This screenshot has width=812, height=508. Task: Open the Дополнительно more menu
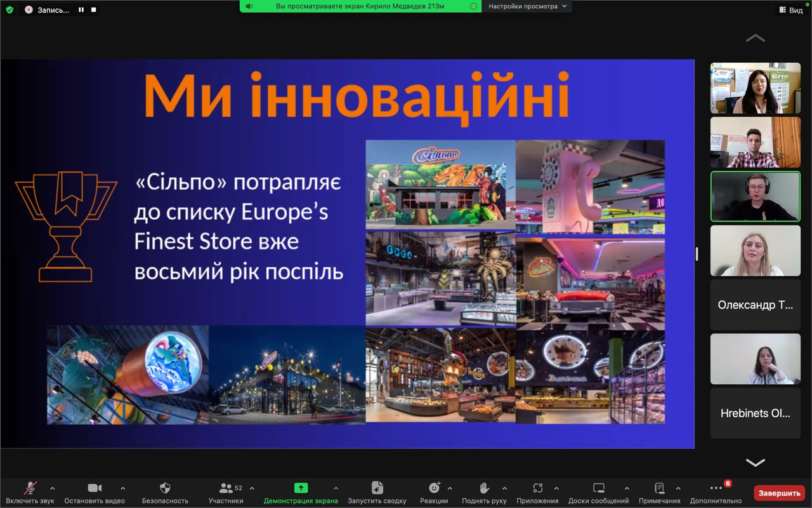click(x=716, y=488)
